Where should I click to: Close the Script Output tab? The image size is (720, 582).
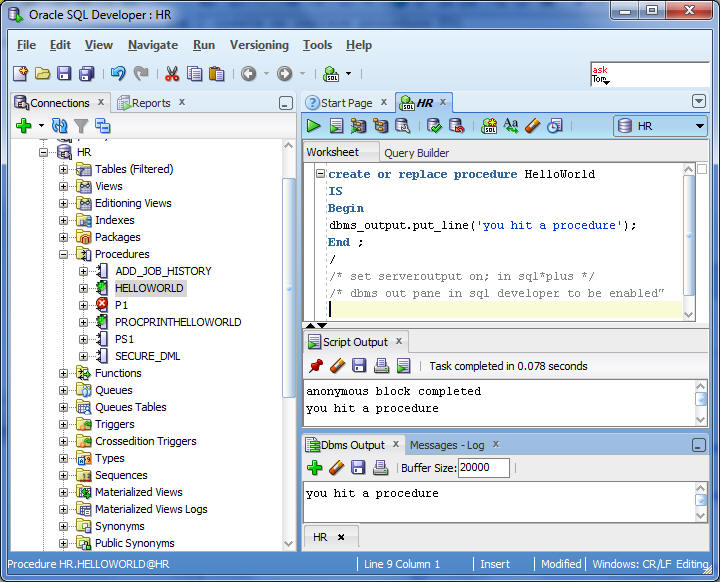(399, 341)
